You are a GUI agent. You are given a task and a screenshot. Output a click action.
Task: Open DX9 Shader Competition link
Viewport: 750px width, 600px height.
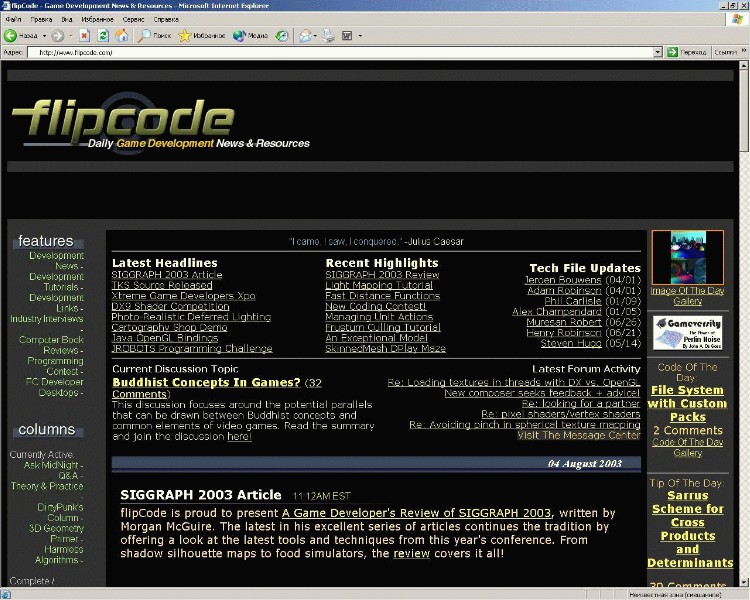click(170, 306)
